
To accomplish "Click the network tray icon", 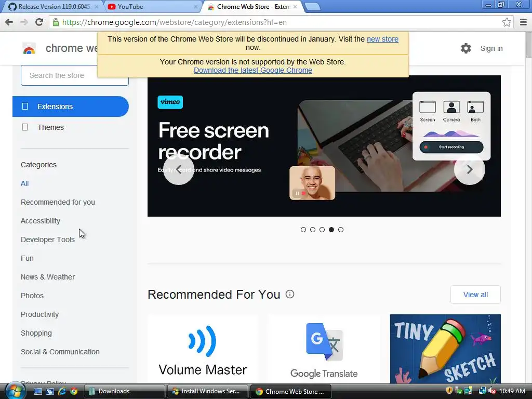I will coord(482,391).
